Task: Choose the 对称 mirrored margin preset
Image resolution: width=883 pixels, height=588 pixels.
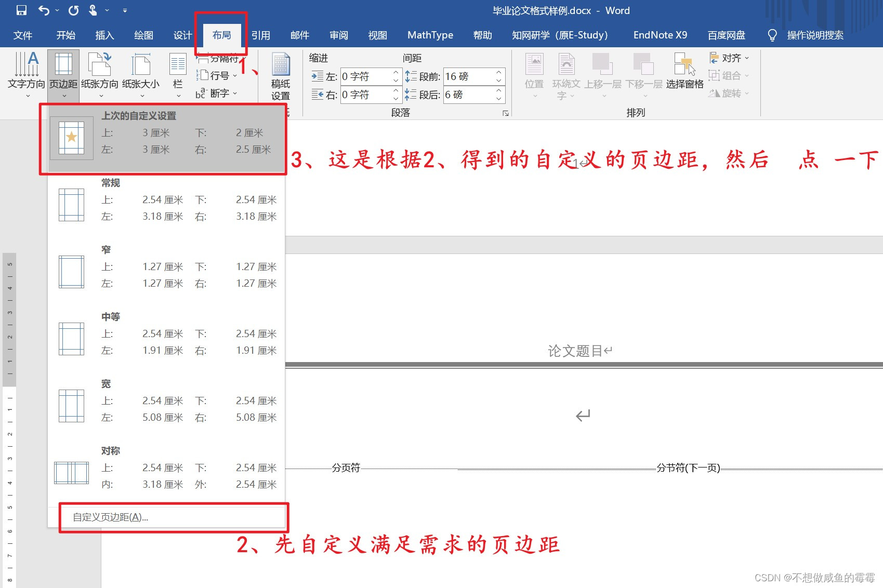Action: coord(166,473)
